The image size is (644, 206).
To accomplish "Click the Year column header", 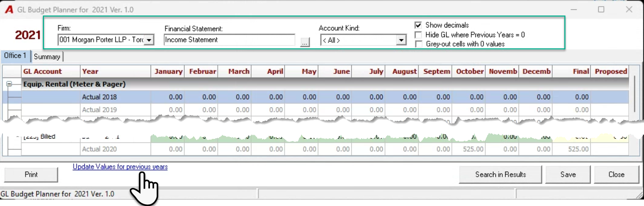I will (115, 71).
